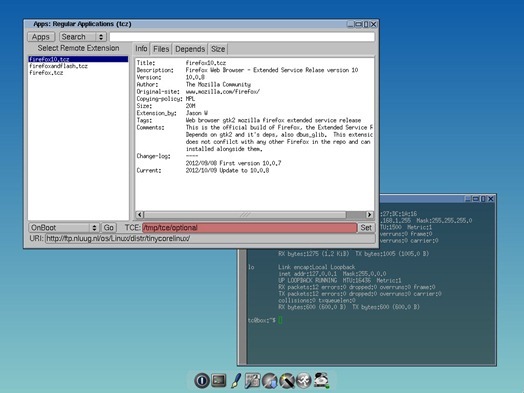Click the Exit power icon in dock
Image resolution: width=524 pixels, height=393 pixels.
[202, 380]
